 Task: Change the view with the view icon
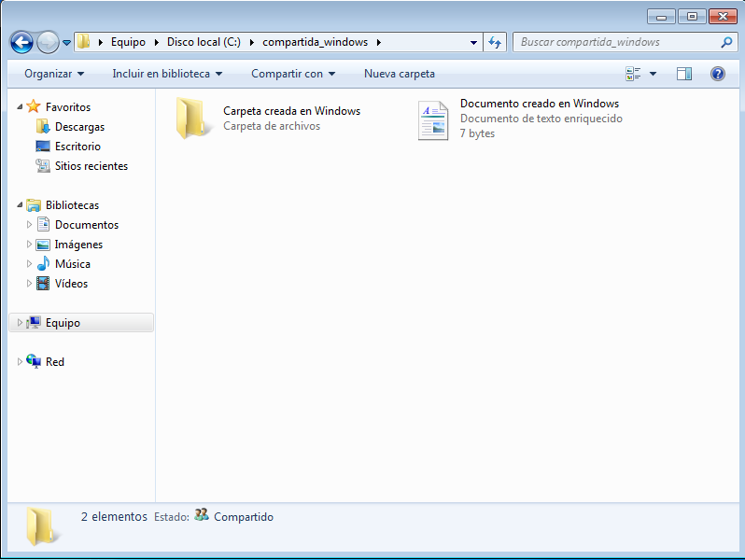pyautogui.click(x=633, y=74)
